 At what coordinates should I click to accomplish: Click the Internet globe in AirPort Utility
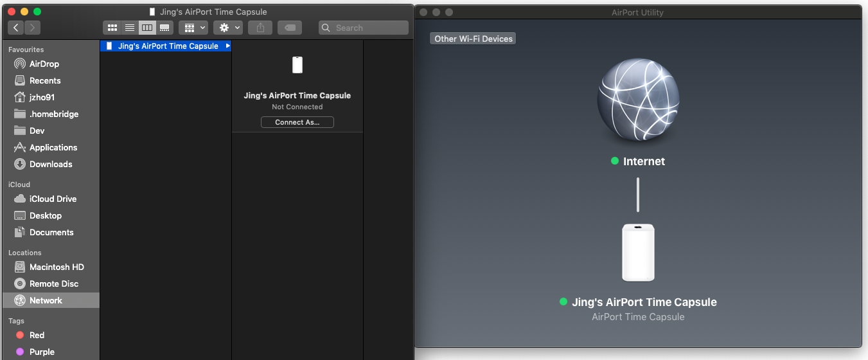click(x=638, y=100)
